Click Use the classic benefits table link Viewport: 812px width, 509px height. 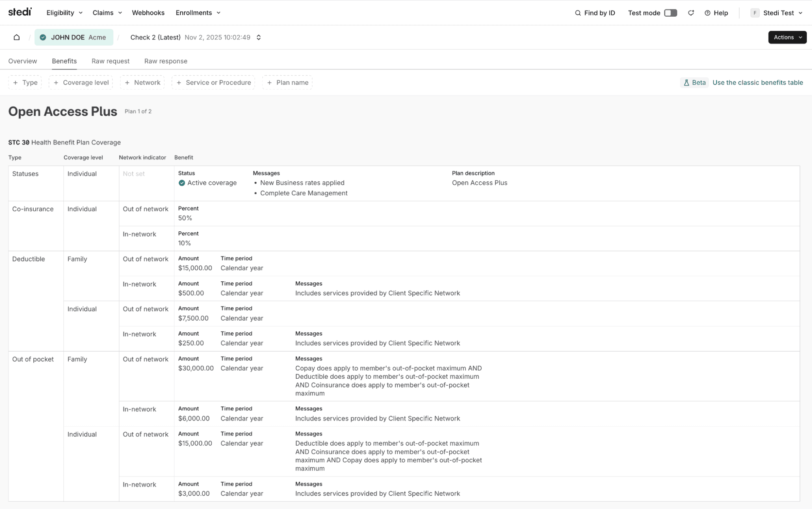coord(758,83)
